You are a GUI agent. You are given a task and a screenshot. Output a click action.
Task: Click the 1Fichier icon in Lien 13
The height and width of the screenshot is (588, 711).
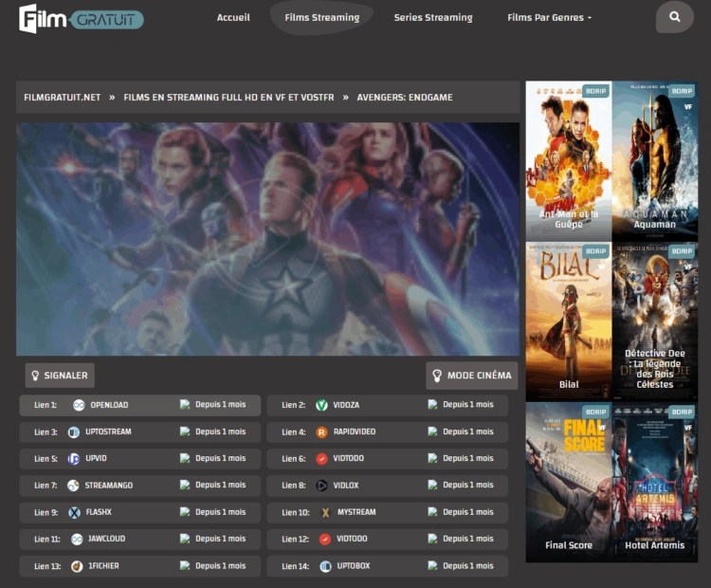coord(77,566)
